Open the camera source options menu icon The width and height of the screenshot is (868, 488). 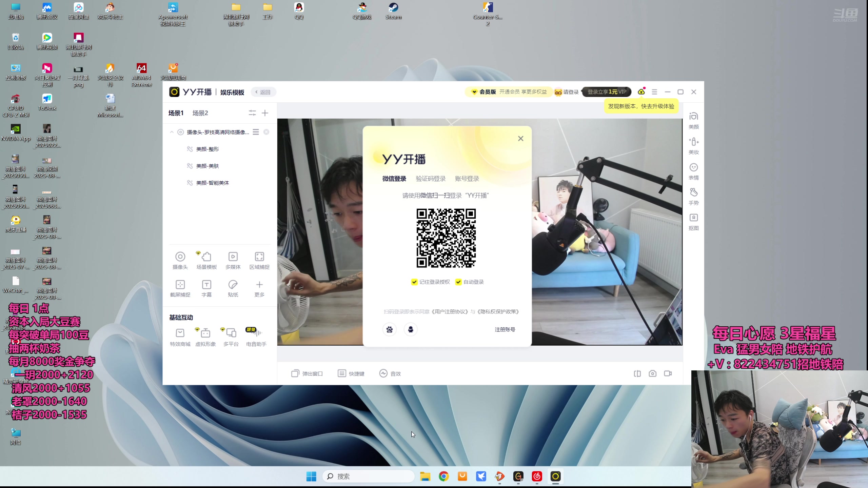[x=256, y=132]
